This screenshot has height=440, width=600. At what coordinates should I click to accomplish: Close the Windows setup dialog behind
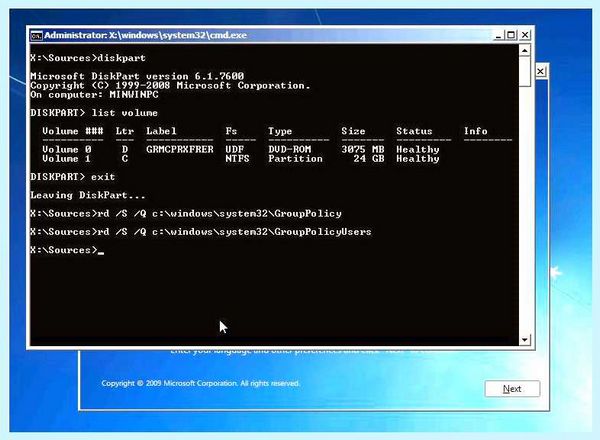tap(540, 72)
